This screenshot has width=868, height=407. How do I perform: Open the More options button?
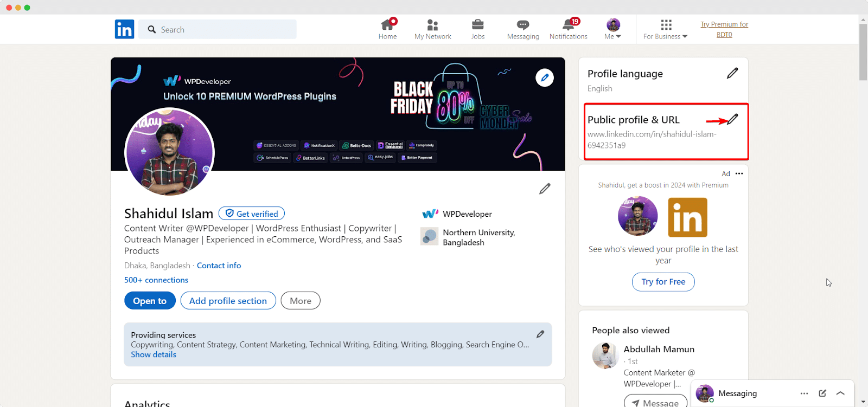tap(301, 301)
